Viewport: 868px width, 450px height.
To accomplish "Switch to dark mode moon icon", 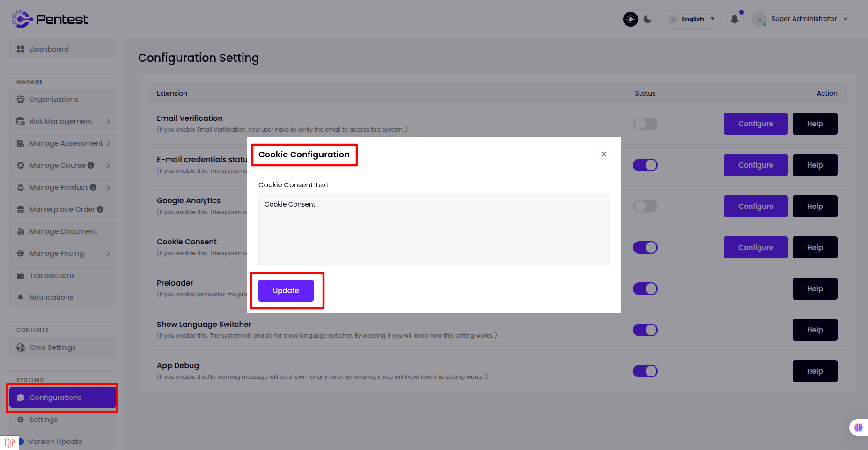I will point(647,19).
